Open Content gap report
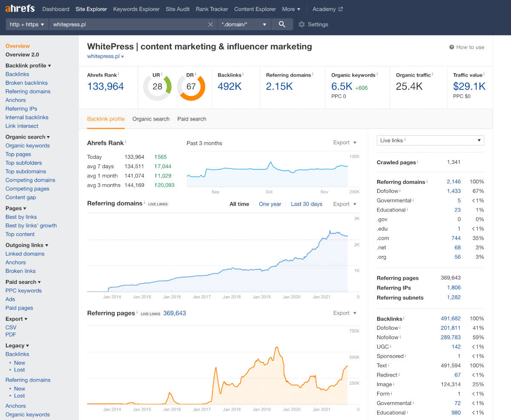The image size is (511, 420). [x=21, y=197]
